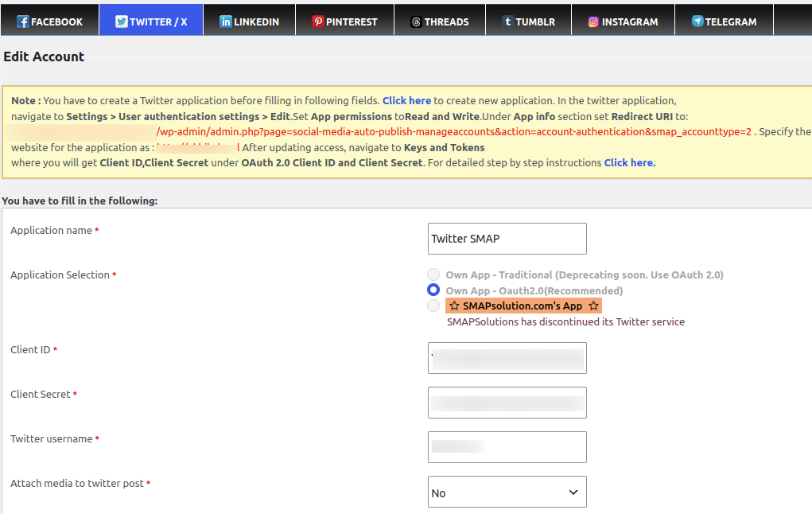Click 'SMAPSolutions has discontinued its Twitter service' notice
The image size is (812, 514).
[565, 321]
